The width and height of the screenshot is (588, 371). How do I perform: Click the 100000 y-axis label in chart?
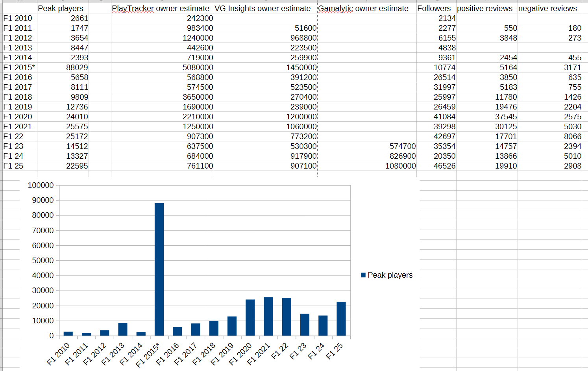click(x=41, y=185)
